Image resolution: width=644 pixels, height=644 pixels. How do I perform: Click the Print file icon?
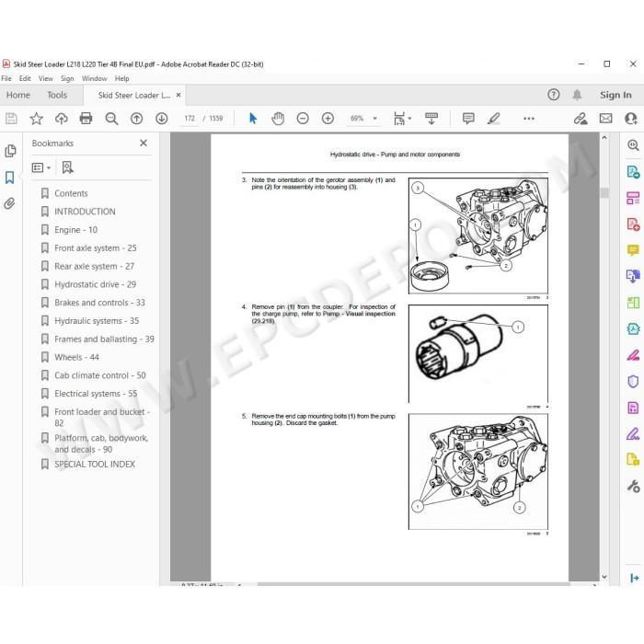(x=86, y=119)
